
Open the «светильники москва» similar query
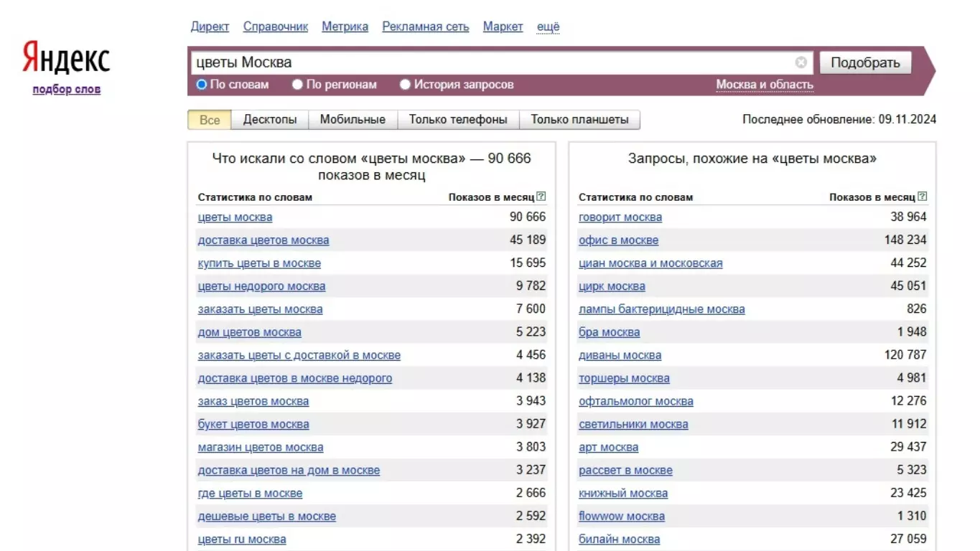click(x=633, y=424)
